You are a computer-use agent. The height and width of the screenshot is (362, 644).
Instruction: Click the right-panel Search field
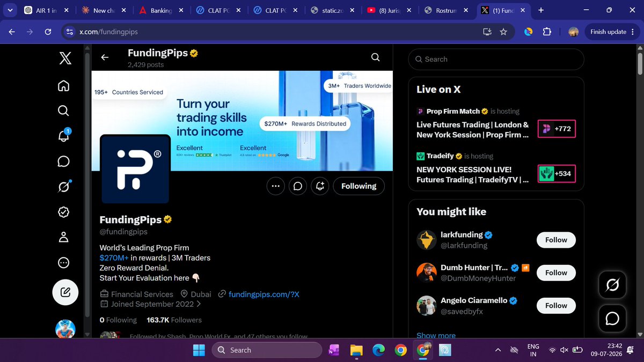[x=496, y=59]
